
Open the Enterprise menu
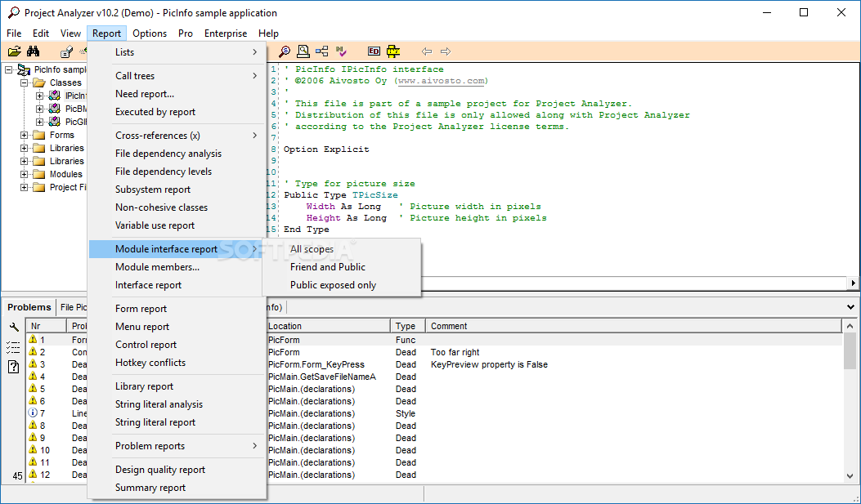point(226,33)
